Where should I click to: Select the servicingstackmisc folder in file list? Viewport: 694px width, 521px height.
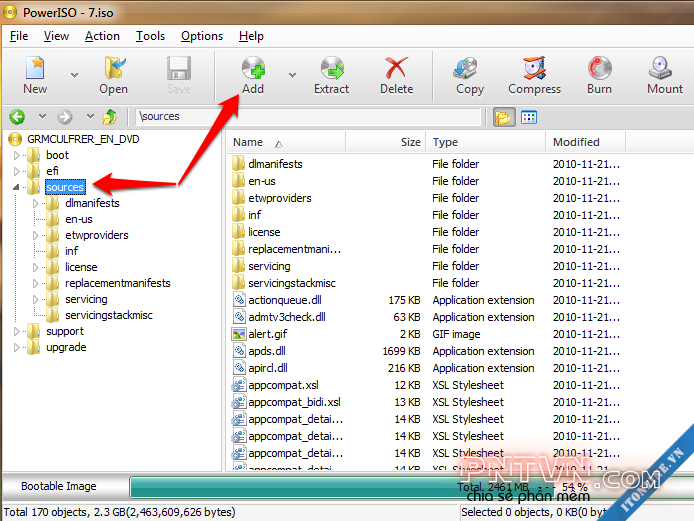(292, 283)
